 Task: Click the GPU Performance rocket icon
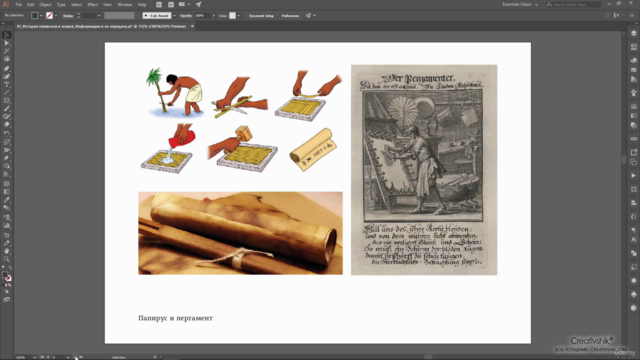[198, 4]
